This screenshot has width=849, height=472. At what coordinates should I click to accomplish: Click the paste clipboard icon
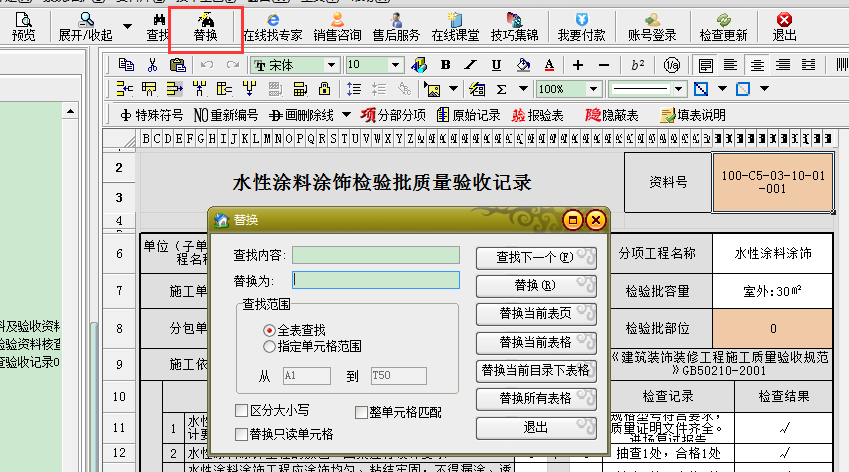[x=178, y=65]
